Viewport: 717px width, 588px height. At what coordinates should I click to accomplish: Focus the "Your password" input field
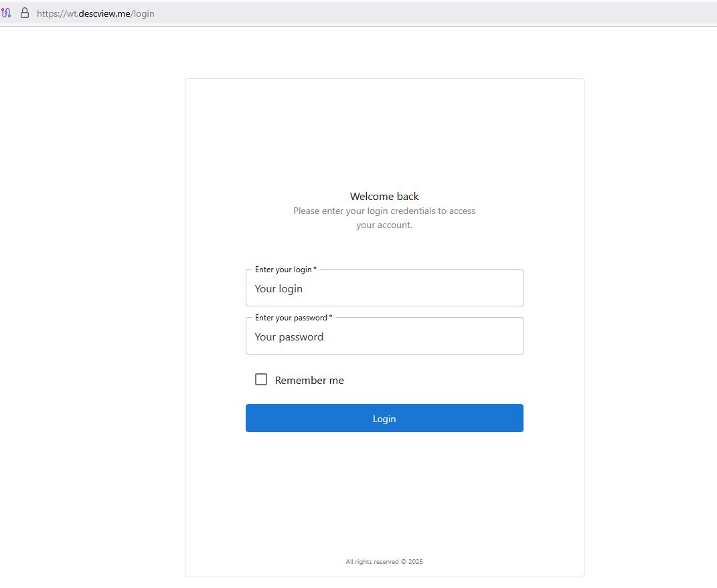pos(384,337)
